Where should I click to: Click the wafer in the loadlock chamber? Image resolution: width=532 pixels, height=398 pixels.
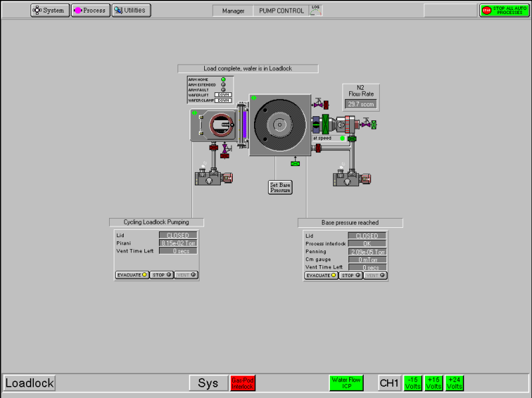click(219, 125)
